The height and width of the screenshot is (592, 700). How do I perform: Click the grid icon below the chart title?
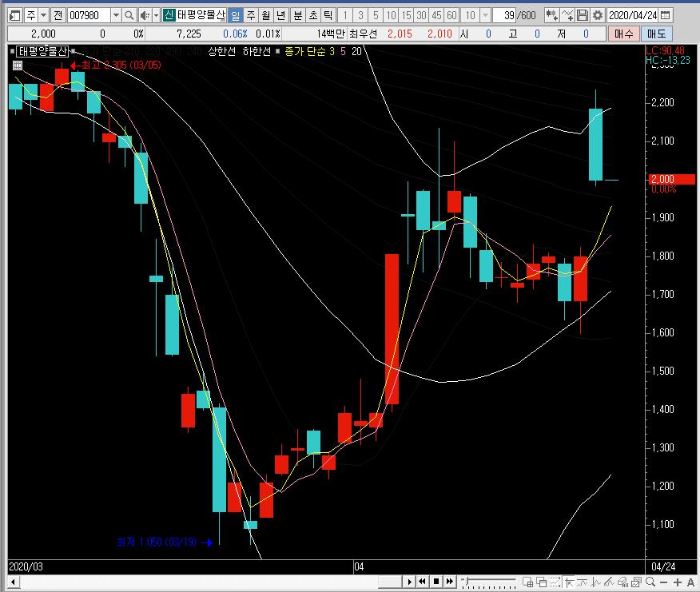point(18,66)
